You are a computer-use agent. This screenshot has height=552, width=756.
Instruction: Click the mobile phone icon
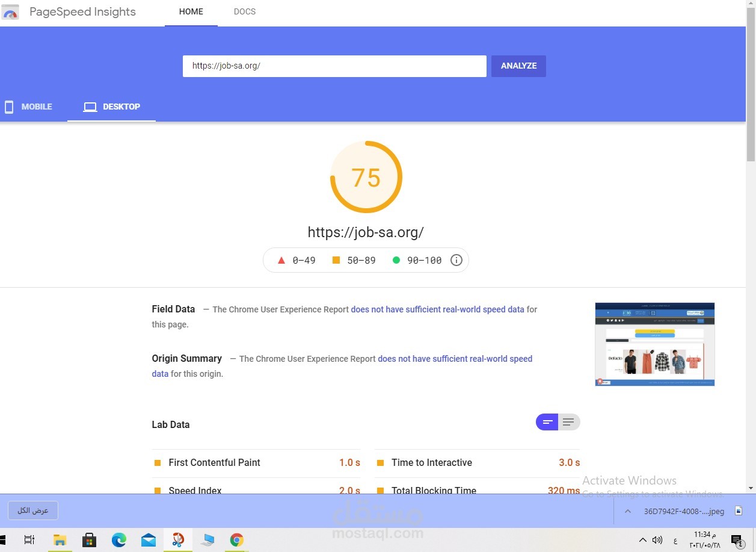click(9, 107)
